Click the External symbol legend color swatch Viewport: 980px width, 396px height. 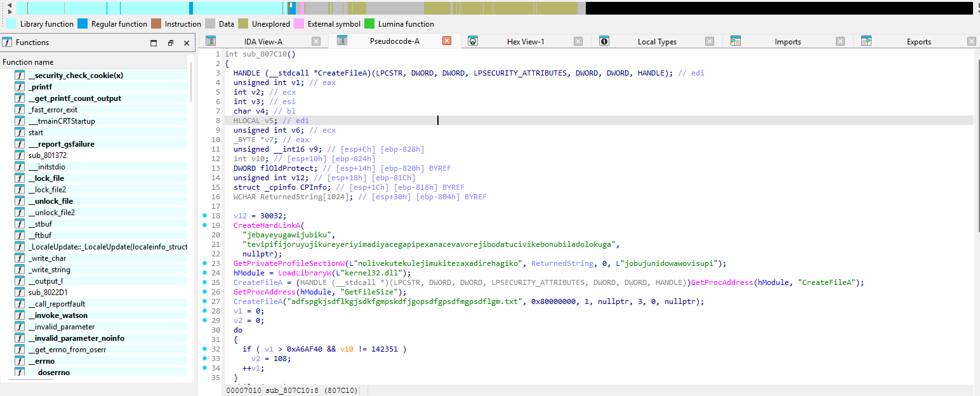[299, 24]
